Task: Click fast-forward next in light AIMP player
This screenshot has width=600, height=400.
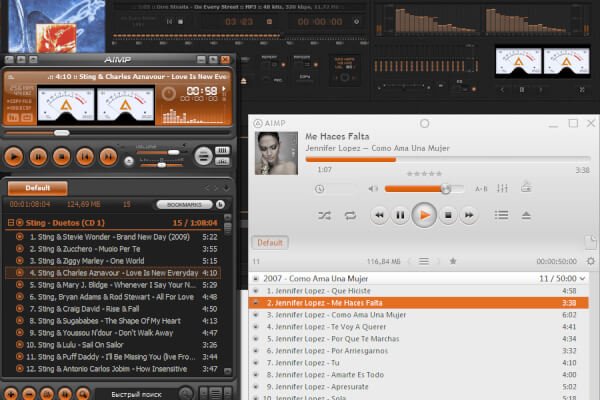Action: (469, 215)
